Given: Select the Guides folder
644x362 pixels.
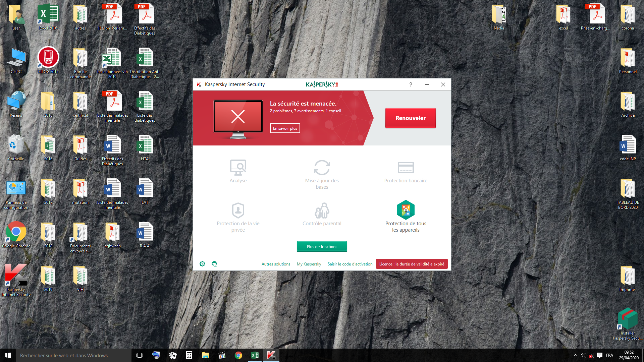Looking at the screenshot, I should [80, 147].
